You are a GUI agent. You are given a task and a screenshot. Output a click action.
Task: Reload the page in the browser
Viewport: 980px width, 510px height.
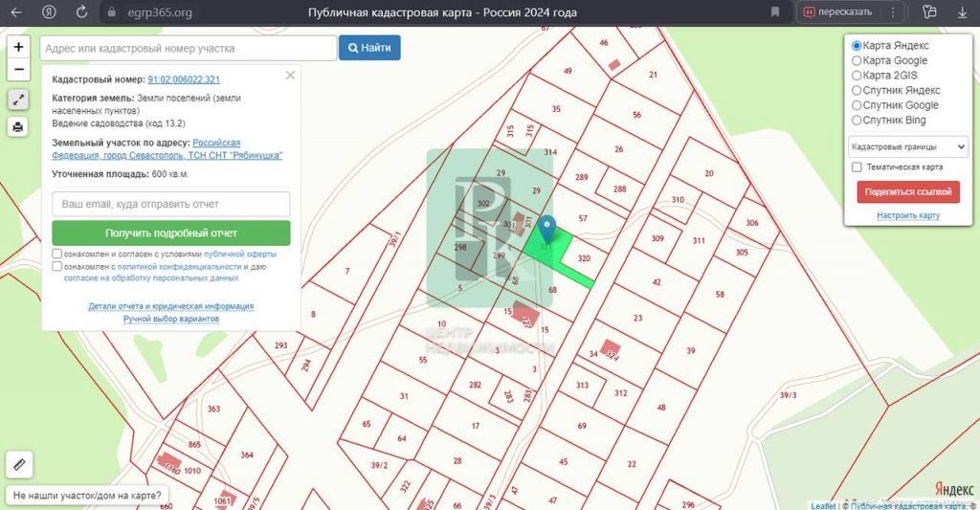81,12
